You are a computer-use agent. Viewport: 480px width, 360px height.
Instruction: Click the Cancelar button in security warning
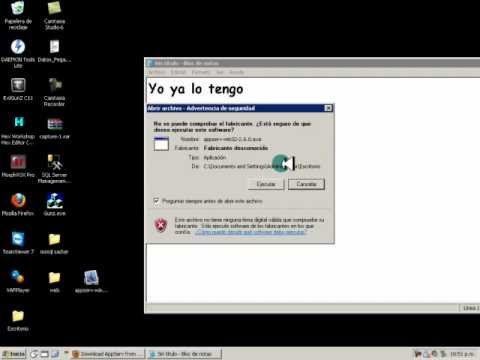click(306, 184)
